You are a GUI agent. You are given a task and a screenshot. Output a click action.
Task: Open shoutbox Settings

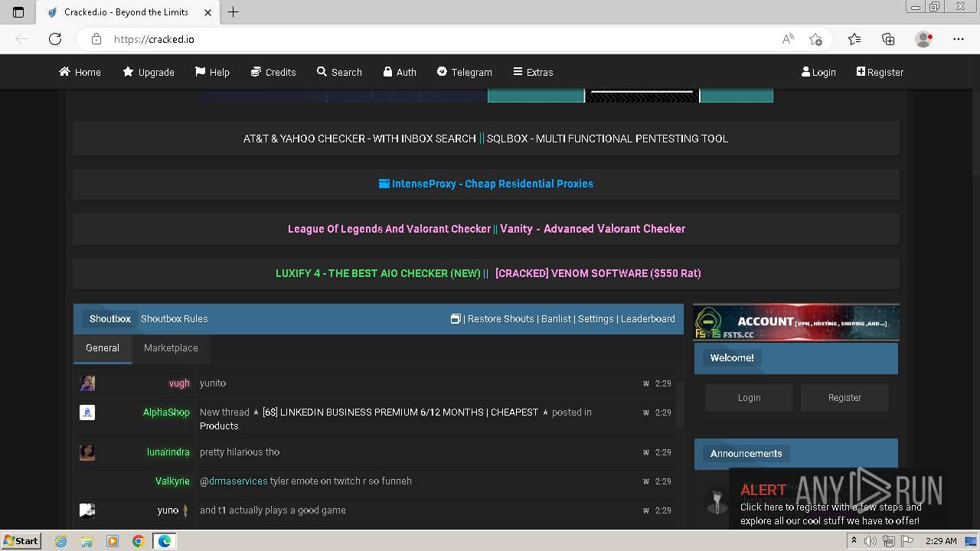pos(596,318)
